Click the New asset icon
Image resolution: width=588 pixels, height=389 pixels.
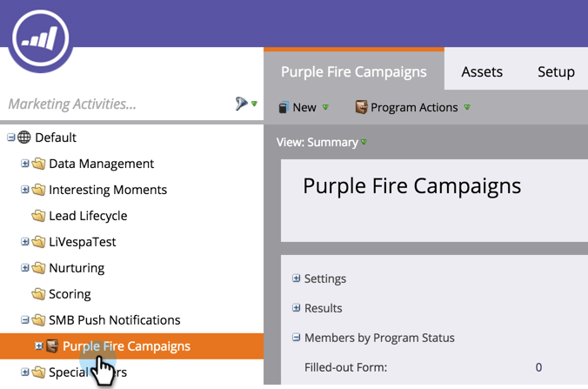click(x=283, y=108)
